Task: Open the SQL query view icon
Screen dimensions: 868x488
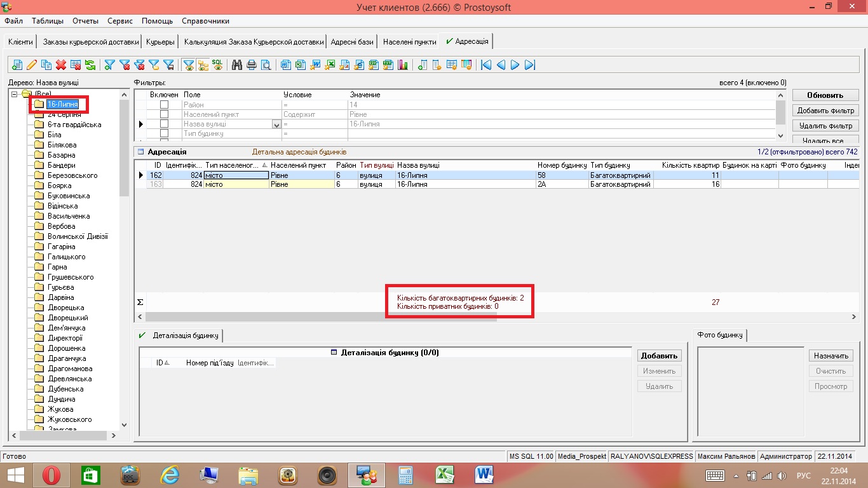Action: point(217,65)
